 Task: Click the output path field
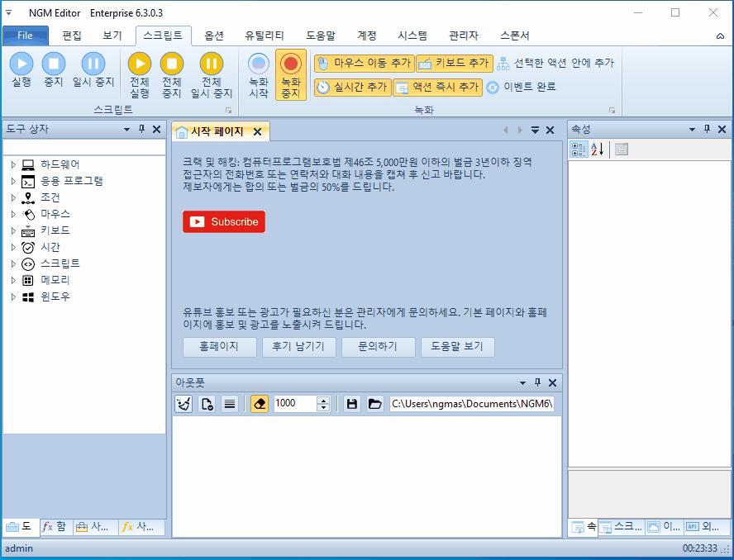click(472, 404)
